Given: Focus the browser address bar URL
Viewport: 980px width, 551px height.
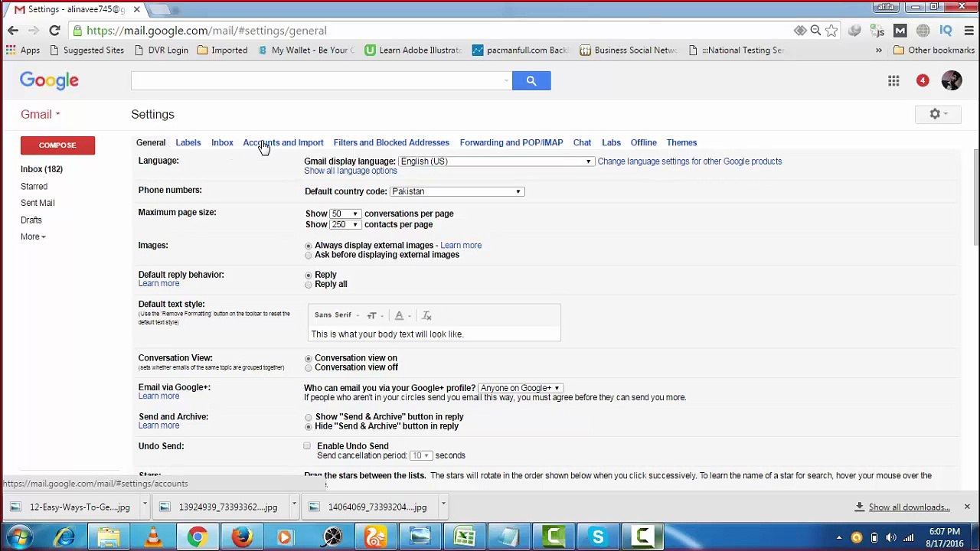Looking at the screenshot, I should (207, 31).
